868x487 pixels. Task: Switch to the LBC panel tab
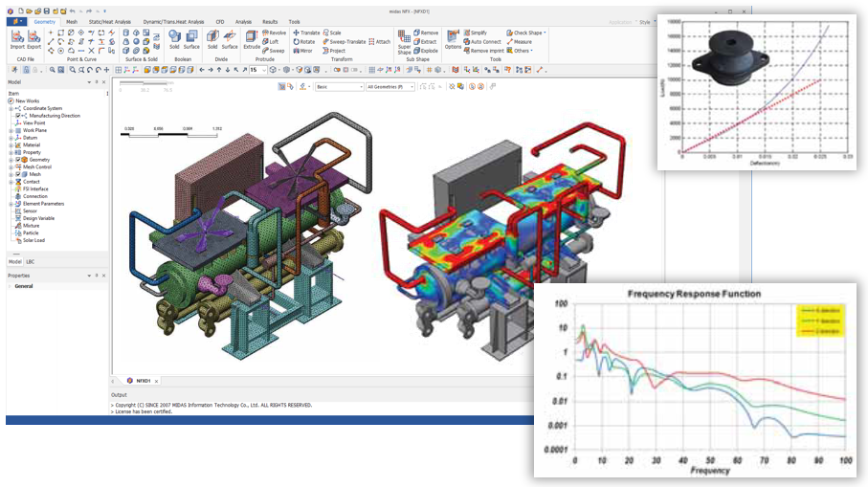coord(31,262)
